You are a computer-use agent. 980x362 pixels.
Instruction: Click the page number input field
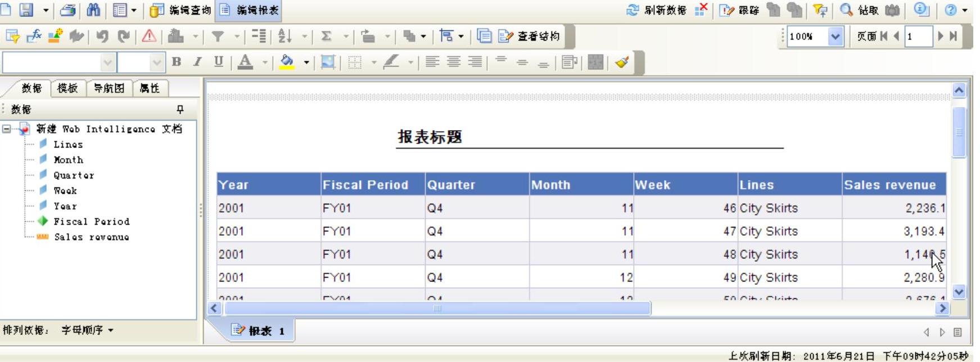(x=918, y=37)
